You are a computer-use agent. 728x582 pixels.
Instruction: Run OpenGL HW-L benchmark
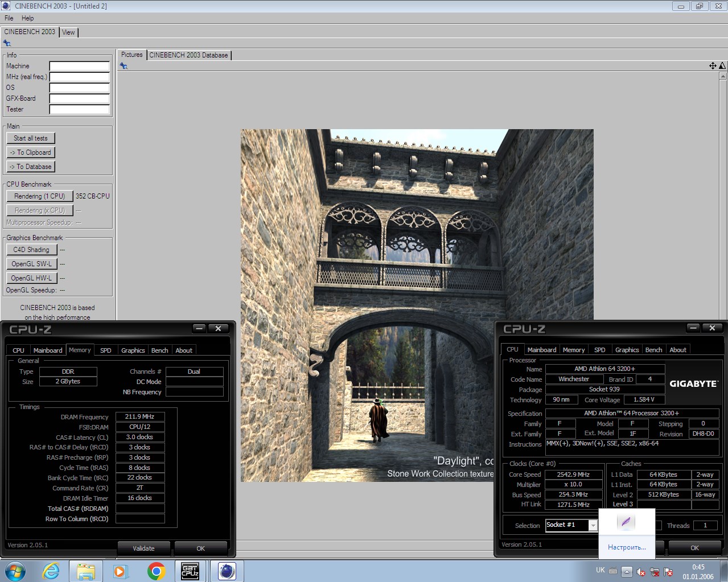tap(31, 278)
